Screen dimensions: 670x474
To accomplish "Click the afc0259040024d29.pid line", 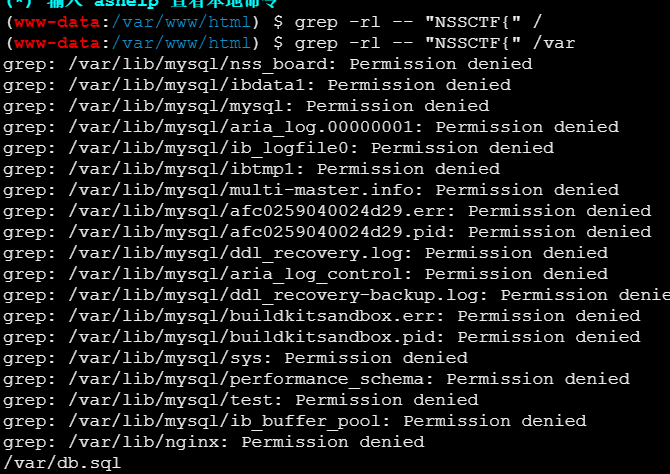I will point(327,232).
